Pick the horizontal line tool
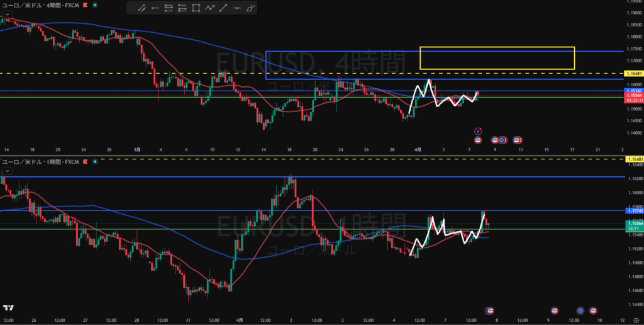Image resolution: width=644 pixels, height=325 pixels. tap(238, 8)
